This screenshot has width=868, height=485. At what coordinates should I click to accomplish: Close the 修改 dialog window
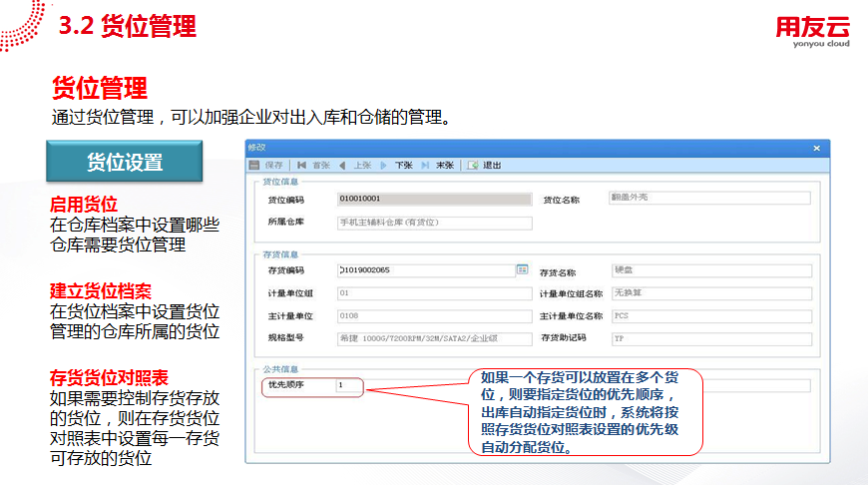click(x=816, y=148)
